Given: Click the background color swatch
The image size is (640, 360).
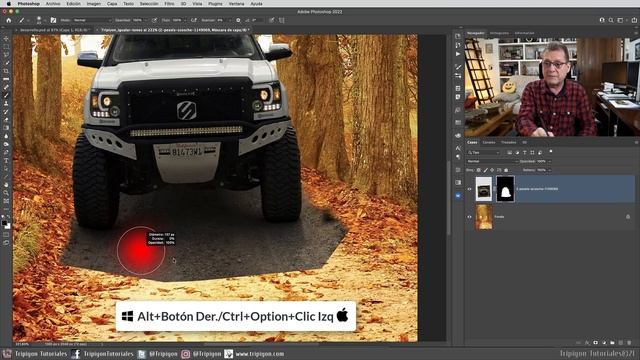Looking at the screenshot, I should [8, 227].
